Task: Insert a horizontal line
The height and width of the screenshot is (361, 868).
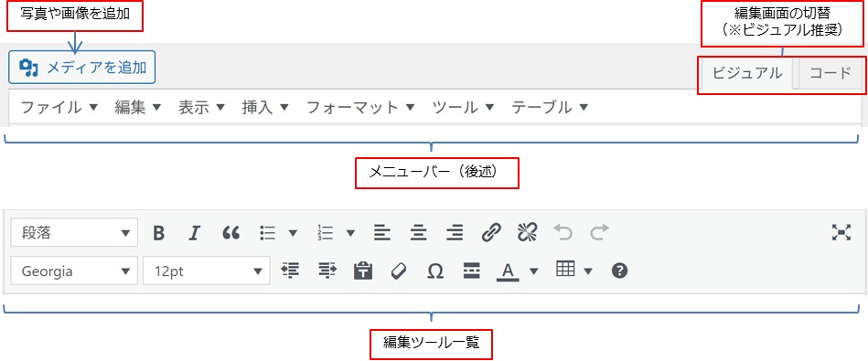Action: point(471,271)
